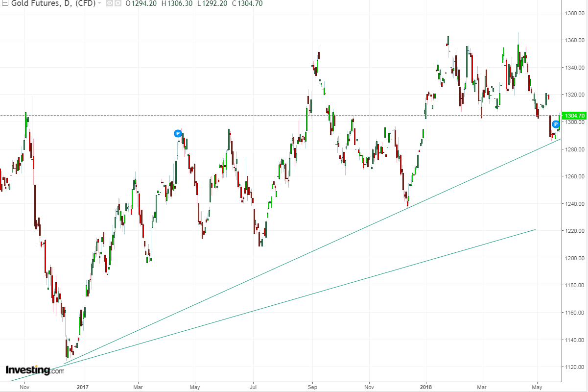
Task: Click the Sep label on time axis
Action: [312, 387]
